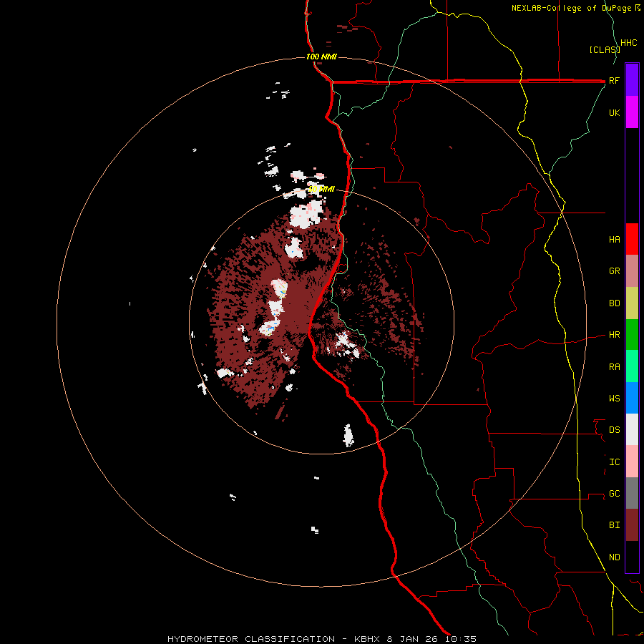
Task: Click the UK legend label
Action: click(614, 112)
